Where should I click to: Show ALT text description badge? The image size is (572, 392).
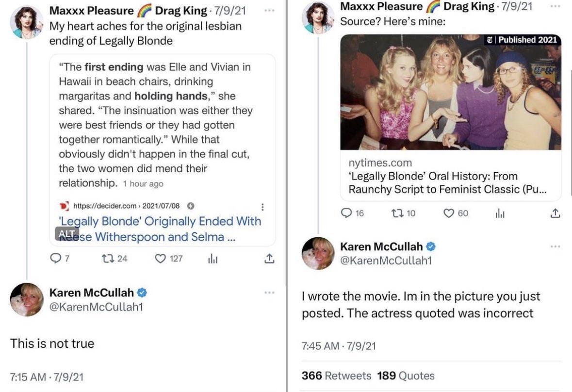coord(65,233)
